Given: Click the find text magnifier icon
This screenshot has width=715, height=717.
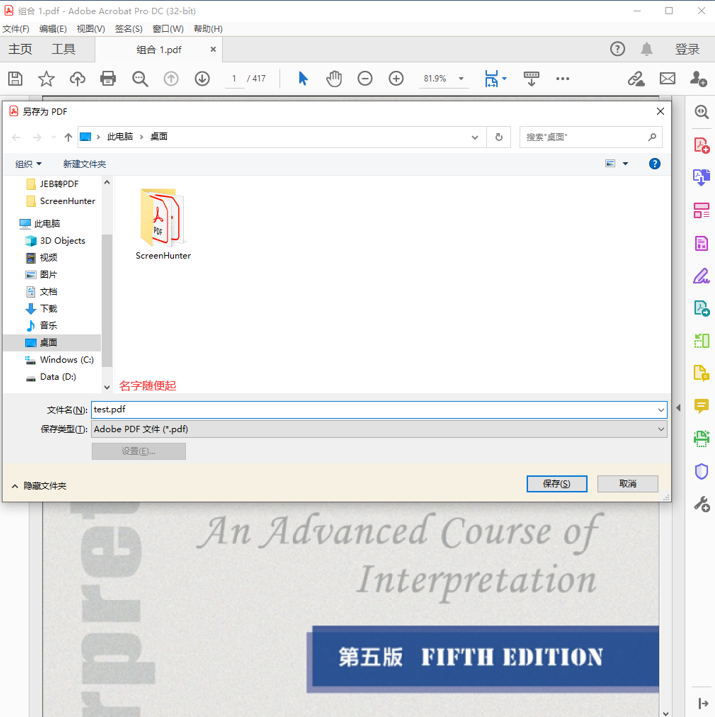Looking at the screenshot, I should pos(140,79).
